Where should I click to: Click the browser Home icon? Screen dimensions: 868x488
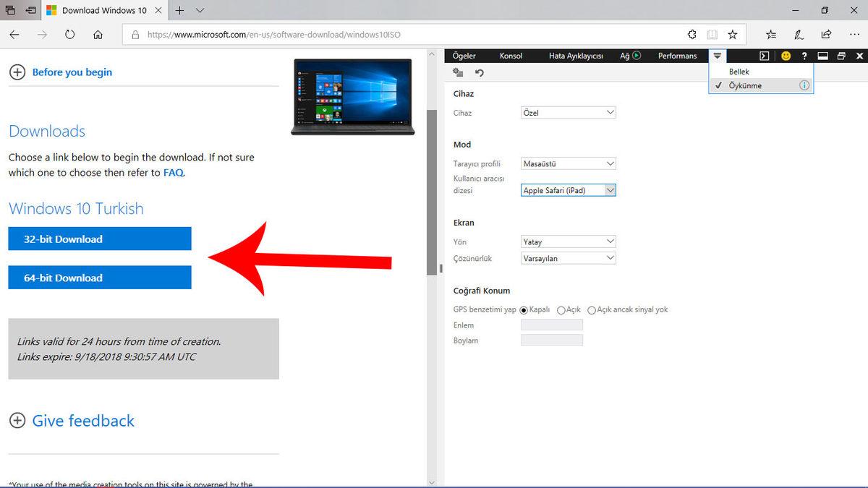coord(98,34)
